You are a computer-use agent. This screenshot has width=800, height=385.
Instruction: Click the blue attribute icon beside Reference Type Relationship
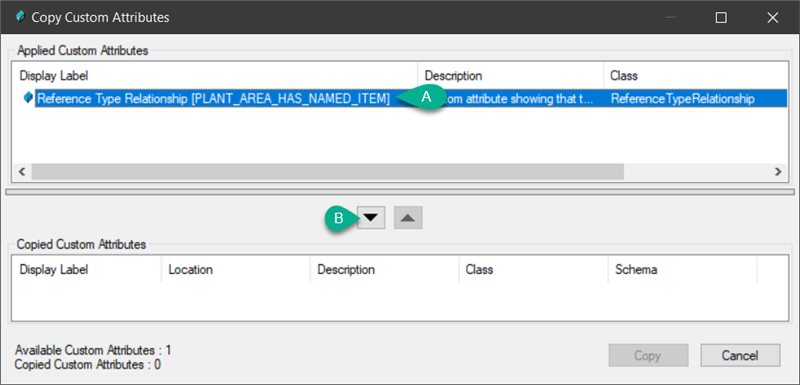pyautogui.click(x=28, y=98)
